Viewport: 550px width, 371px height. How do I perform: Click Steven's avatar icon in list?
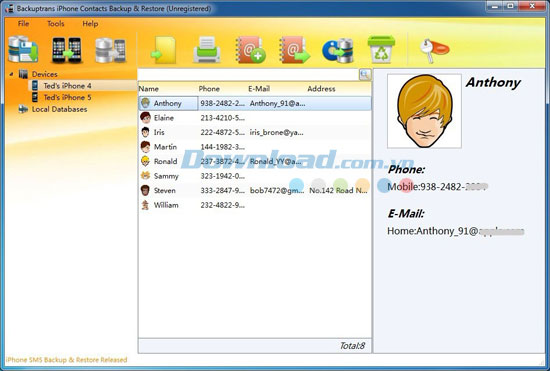pyautogui.click(x=146, y=190)
